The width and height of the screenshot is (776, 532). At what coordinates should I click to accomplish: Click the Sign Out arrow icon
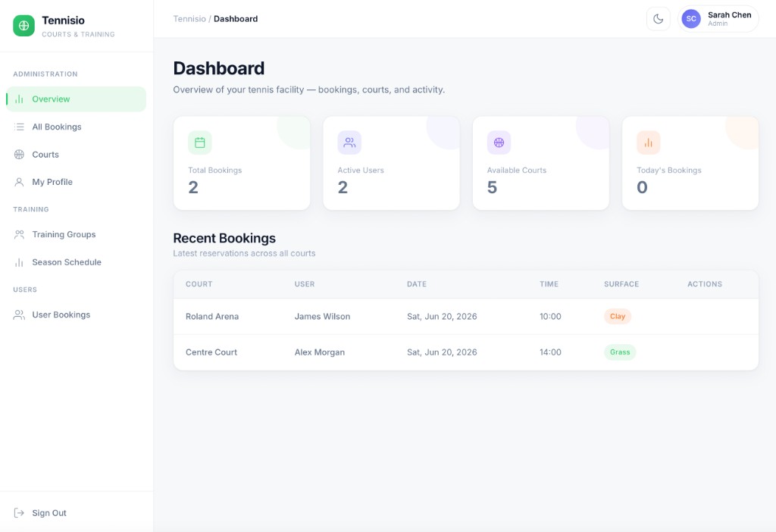click(x=19, y=513)
